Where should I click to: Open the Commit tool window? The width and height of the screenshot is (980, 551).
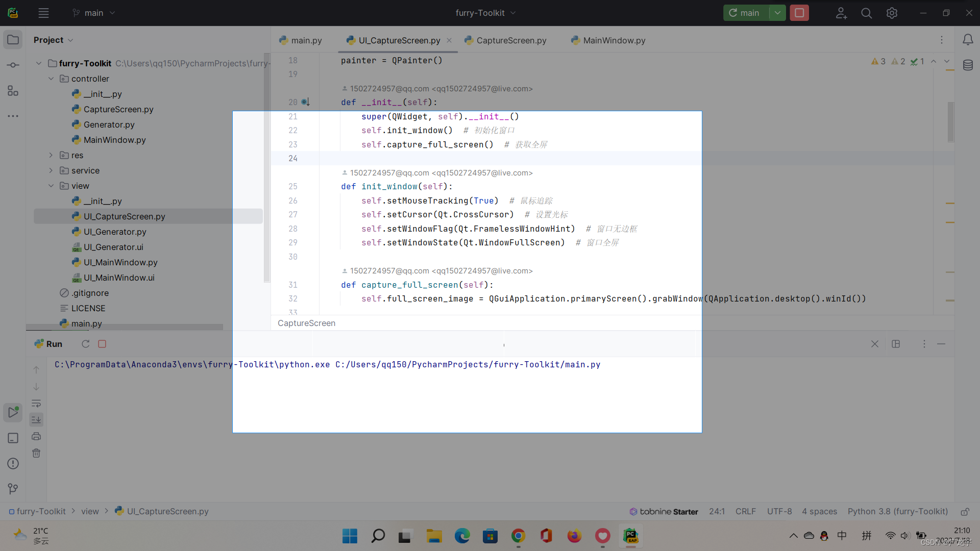(x=13, y=65)
